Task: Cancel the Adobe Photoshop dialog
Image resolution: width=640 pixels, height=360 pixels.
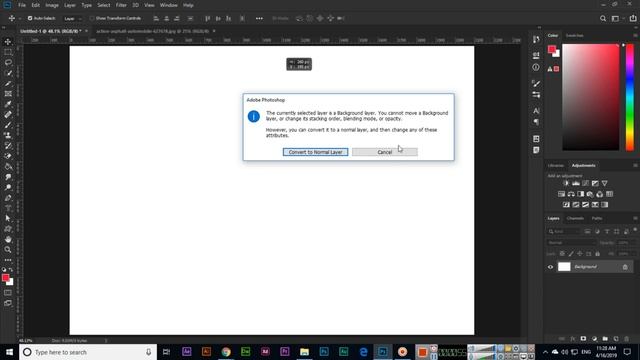Action: pos(384,152)
